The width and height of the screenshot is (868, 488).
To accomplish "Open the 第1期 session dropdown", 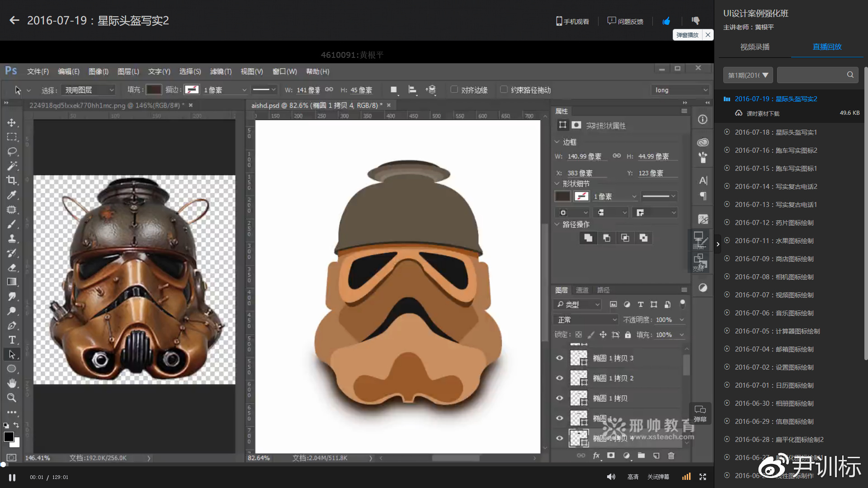I will point(748,75).
